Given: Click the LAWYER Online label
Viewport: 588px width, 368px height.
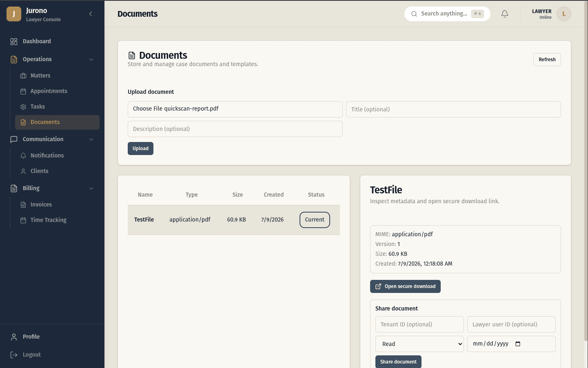Looking at the screenshot, I should 542,14.
